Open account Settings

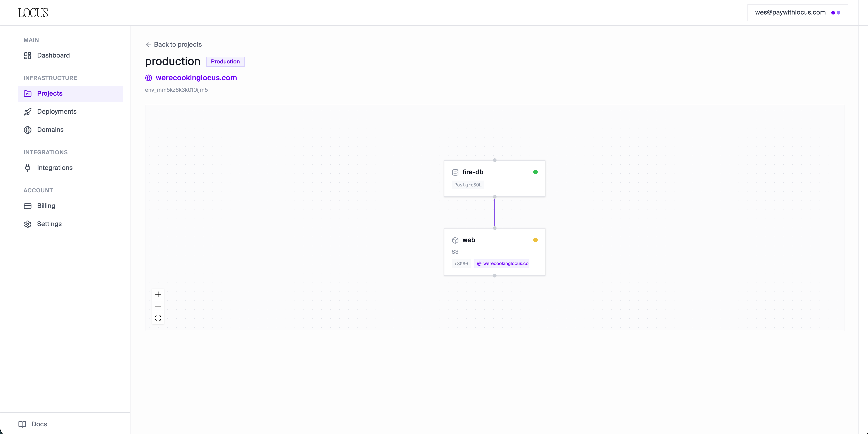[49, 224]
